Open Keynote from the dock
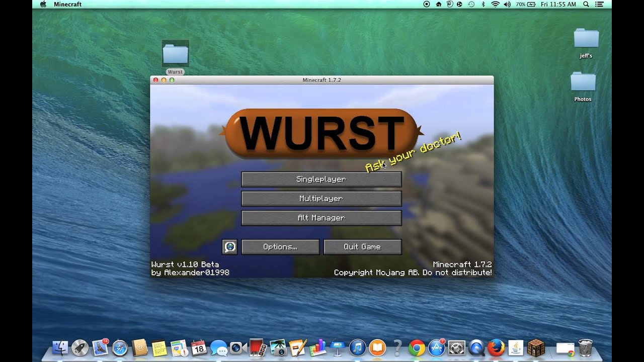 pos(337,347)
